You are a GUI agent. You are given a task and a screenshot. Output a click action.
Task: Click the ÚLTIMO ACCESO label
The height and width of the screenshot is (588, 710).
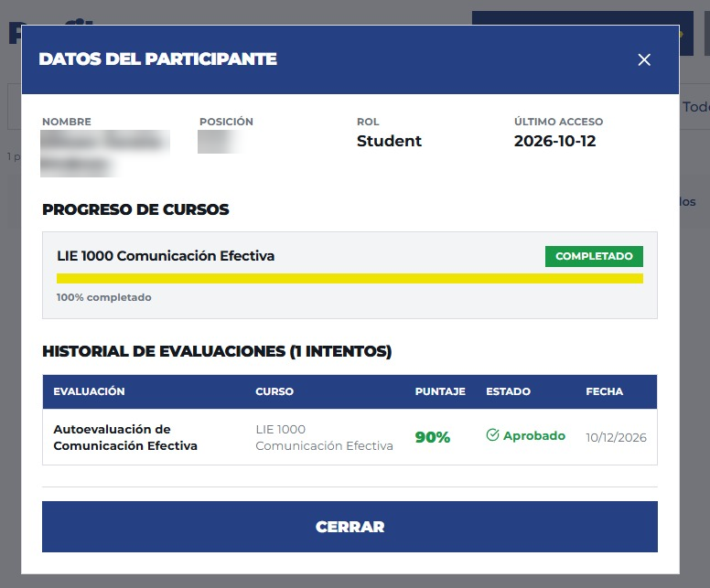point(558,122)
